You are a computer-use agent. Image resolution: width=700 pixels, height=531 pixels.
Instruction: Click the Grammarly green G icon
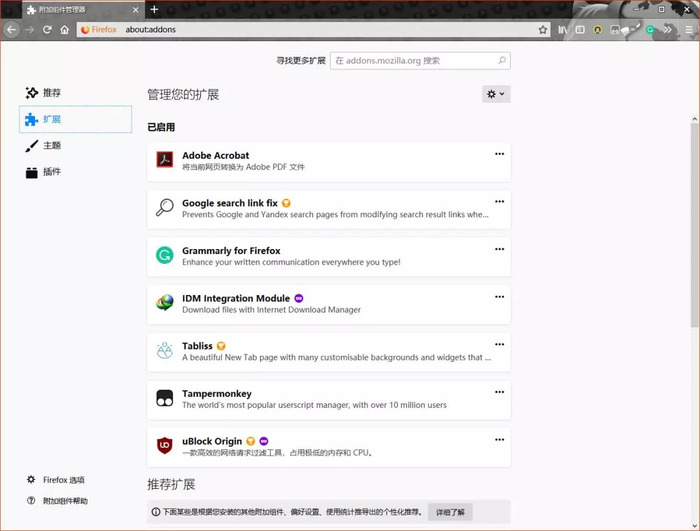(x=165, y=255)
